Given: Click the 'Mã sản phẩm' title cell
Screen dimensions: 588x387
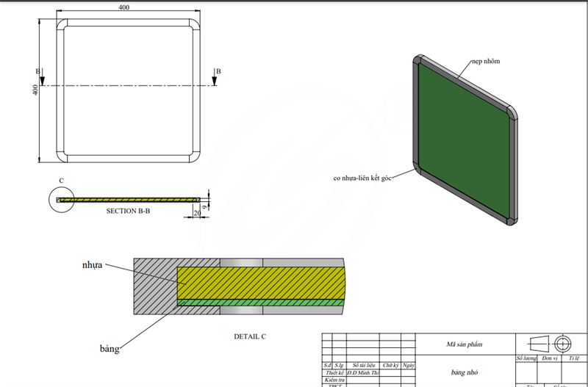Looking at the screenshot, I should tap(465, 344).
